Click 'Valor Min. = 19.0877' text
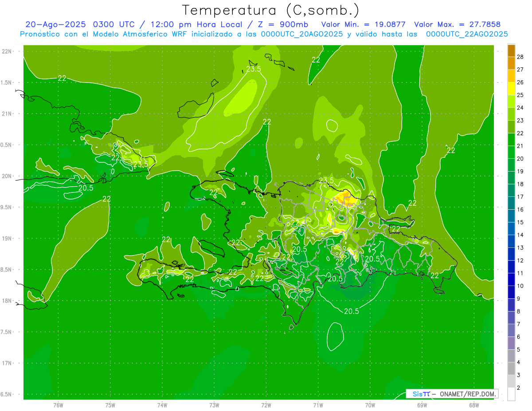The height and width of the screenshot is (411, 532). point(364,25)
